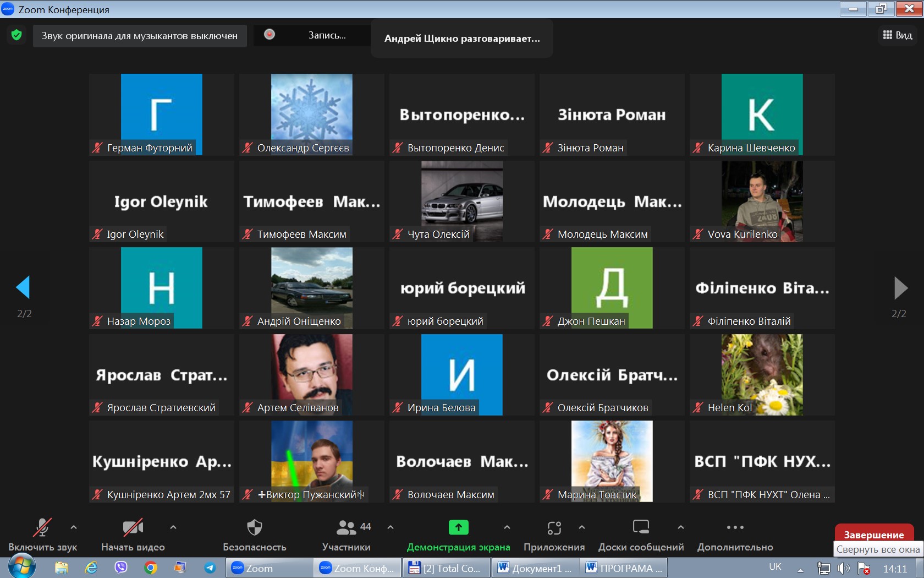Click the green encryption shield icon
The height and width of the screenshot is (578, 924).
click(16, 35)
